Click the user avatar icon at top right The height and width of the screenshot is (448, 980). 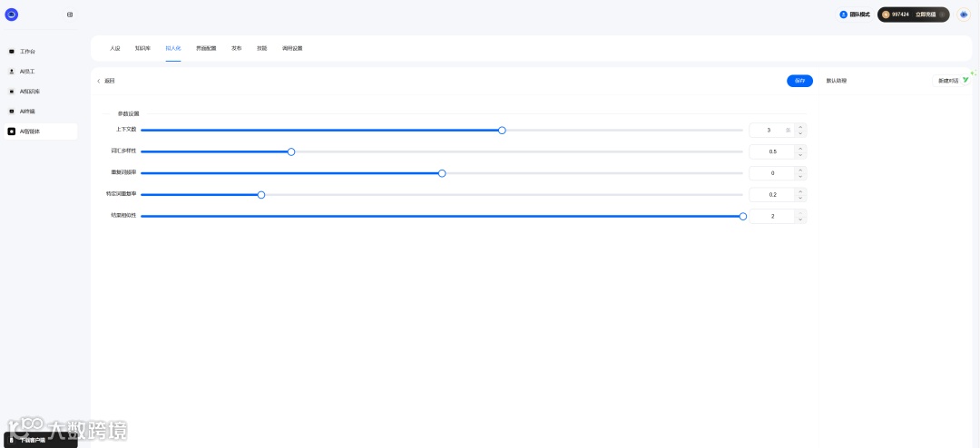tap(963, 15)
